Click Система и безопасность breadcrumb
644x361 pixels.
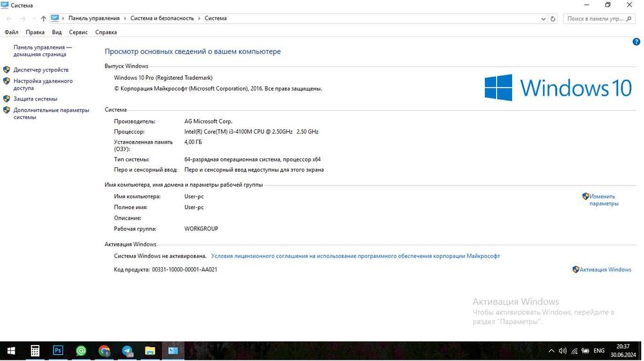coord(162,18)
